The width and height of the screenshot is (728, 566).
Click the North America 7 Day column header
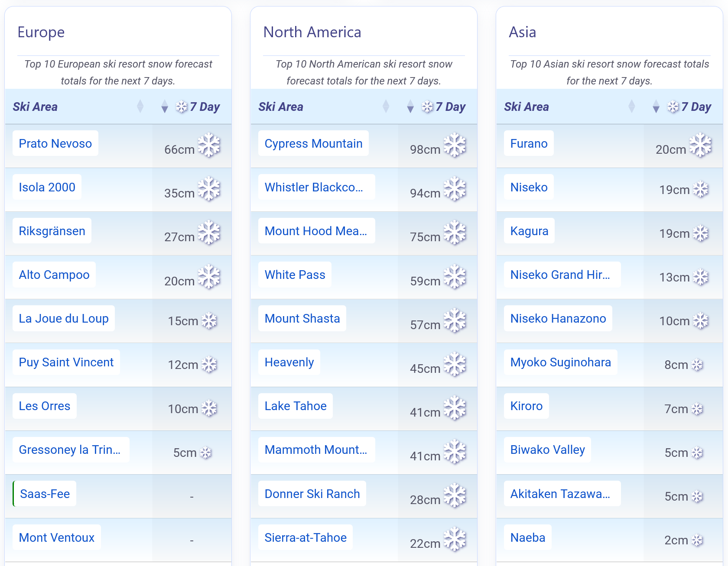tap(450, 107)
